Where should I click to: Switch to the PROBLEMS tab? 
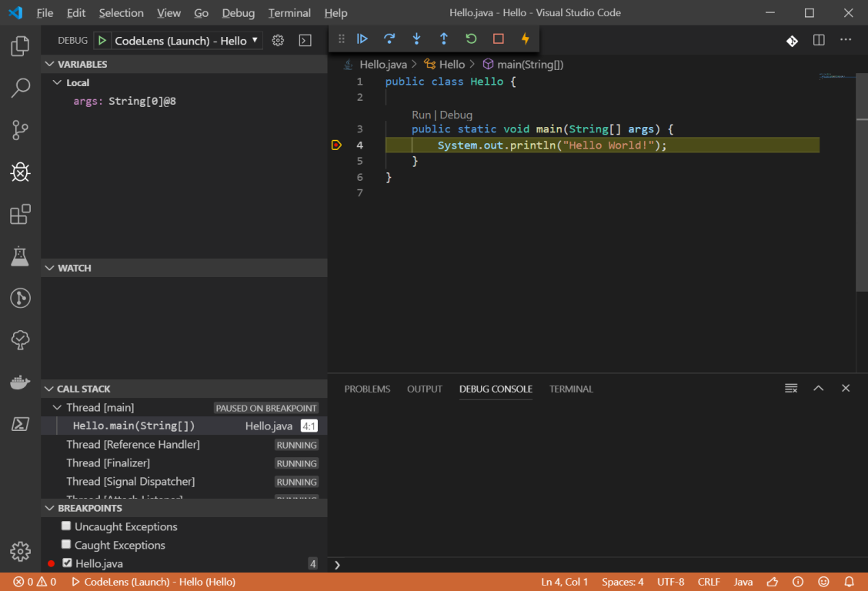coord(367,389)
